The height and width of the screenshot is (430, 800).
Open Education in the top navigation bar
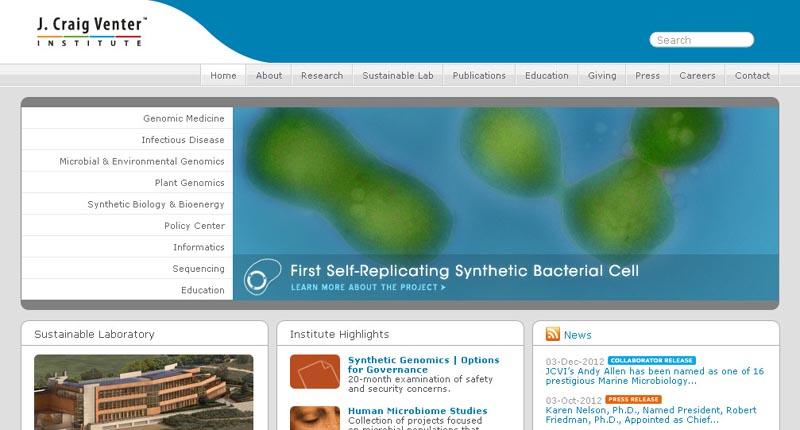pos(547,75)
